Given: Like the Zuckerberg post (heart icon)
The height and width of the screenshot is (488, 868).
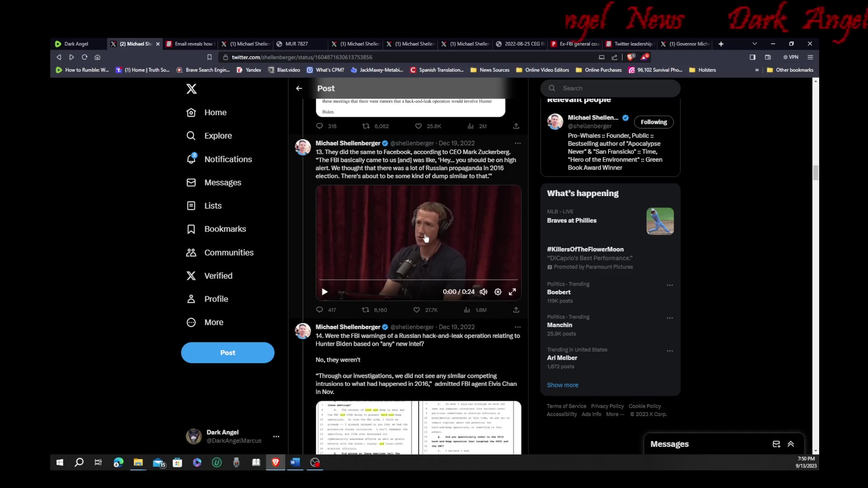Looking at the screenshot, I should pos(416,310).
